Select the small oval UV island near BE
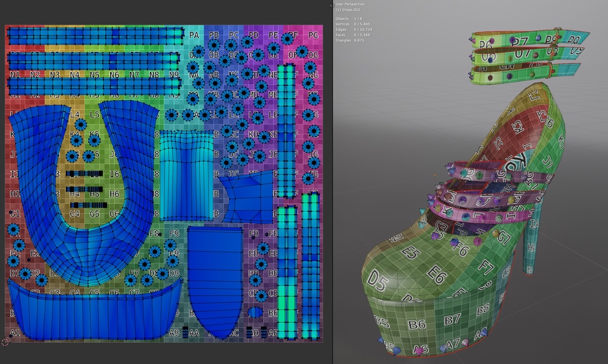Viewport: 608px width, 364px height. pyautogui.click(x=255, y=313)
